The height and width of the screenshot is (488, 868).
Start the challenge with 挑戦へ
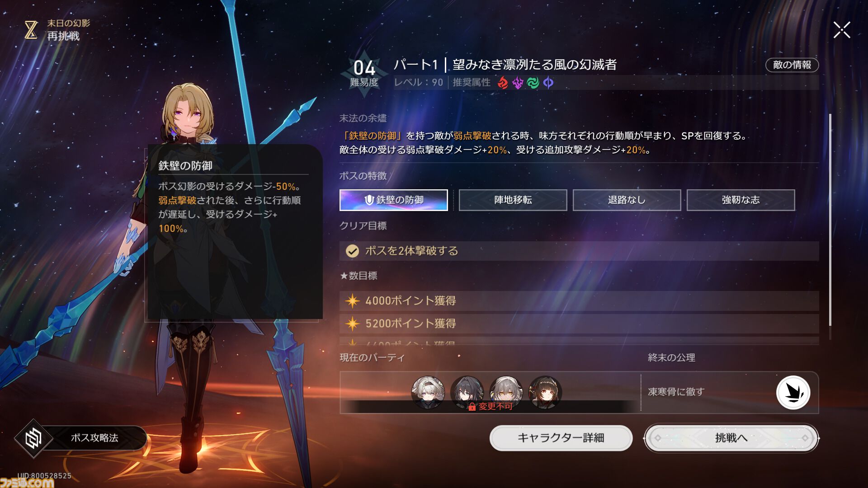[731, 438]
